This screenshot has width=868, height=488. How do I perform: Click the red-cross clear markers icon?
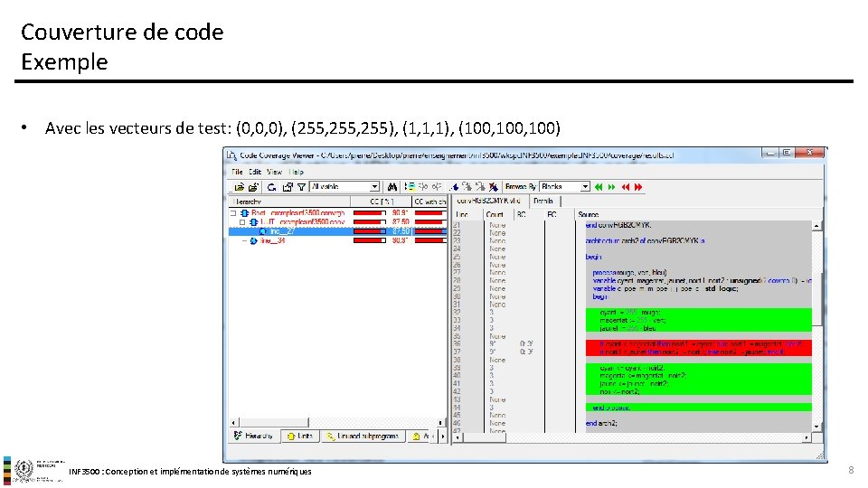(494, 187)
